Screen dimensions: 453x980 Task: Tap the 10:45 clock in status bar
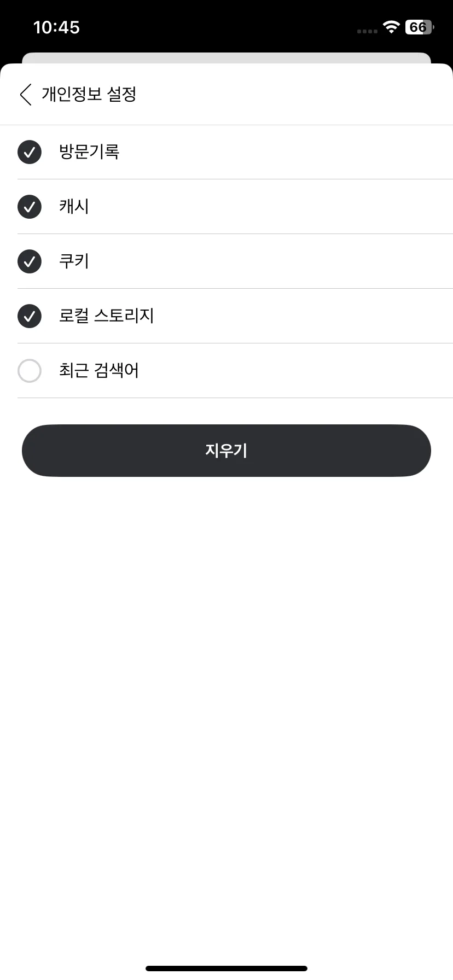[x=56, y=27]
